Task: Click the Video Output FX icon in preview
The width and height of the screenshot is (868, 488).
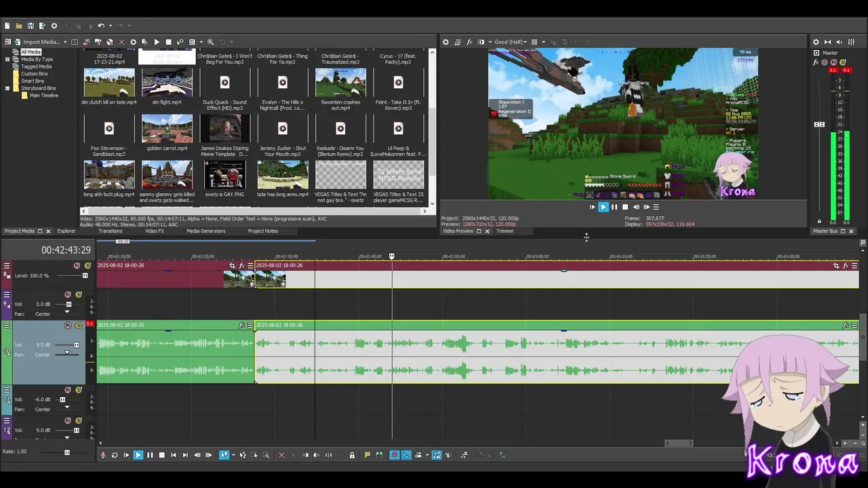Action: click(x=469, y=42)
